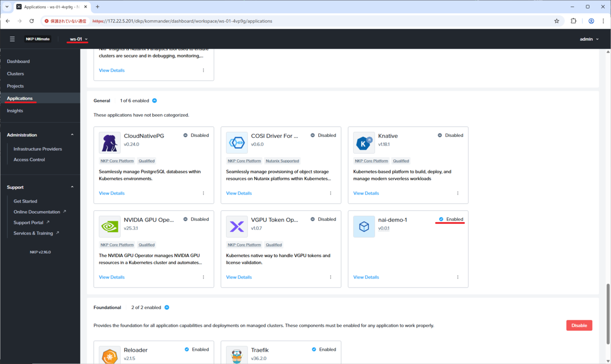This screenshot has width=611, height=364.
Task: Click nai-demo-1 Enabled status
Action: click(x=451, y=219)
